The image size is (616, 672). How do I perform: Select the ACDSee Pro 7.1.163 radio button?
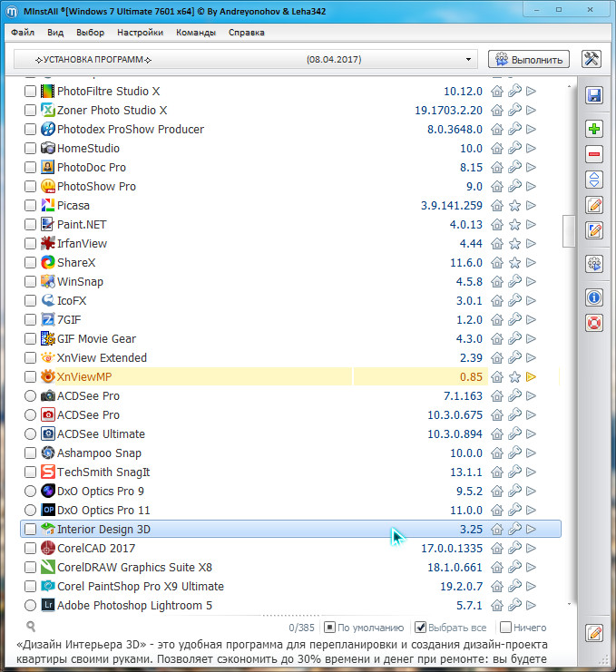pos(30,395)
